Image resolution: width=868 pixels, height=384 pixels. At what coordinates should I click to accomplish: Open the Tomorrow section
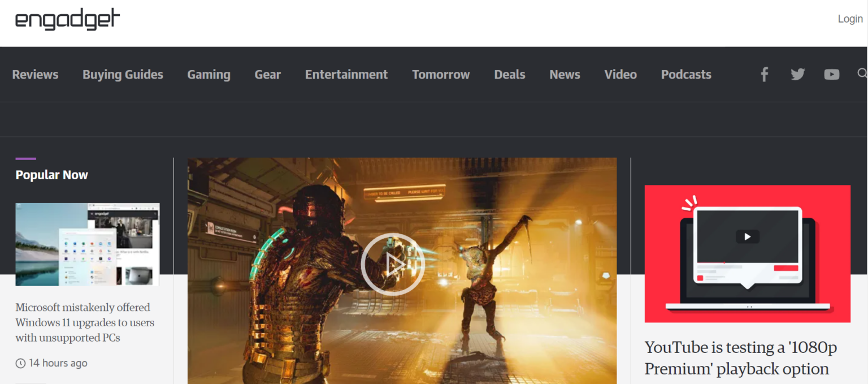pyautogui.click(x=441, y=75)
